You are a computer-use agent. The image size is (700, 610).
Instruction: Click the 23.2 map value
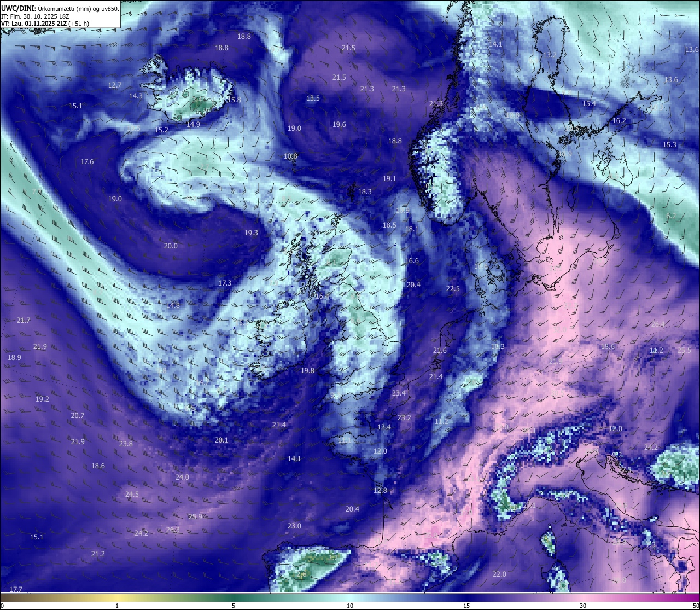pos(404,417)
